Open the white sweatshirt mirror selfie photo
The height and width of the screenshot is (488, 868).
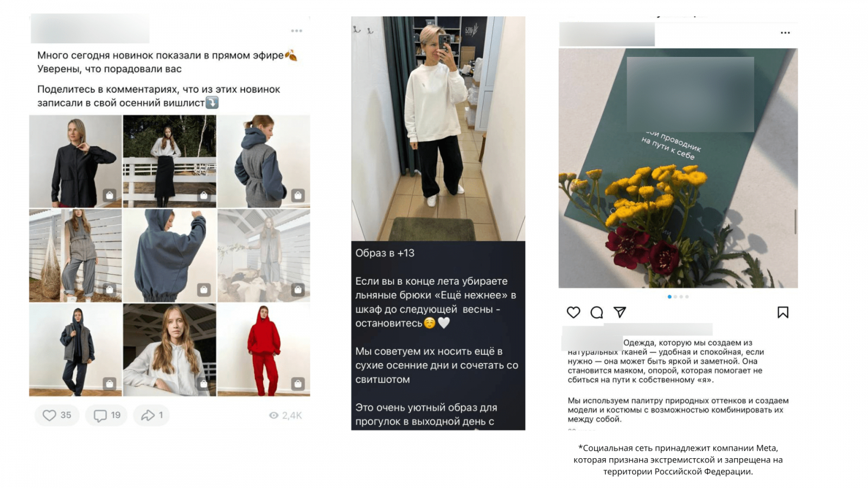click(438, 129)
